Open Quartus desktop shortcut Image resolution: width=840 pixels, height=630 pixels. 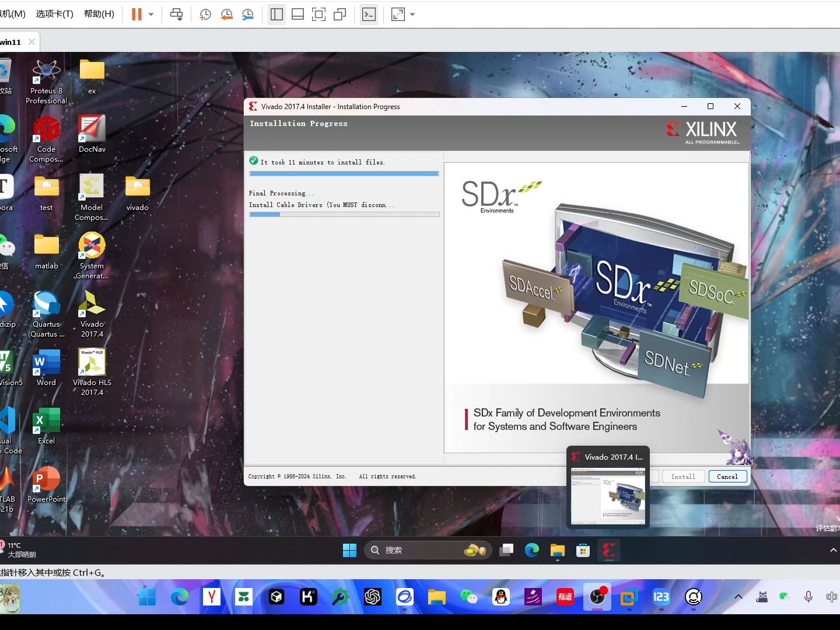pos(46,314)
